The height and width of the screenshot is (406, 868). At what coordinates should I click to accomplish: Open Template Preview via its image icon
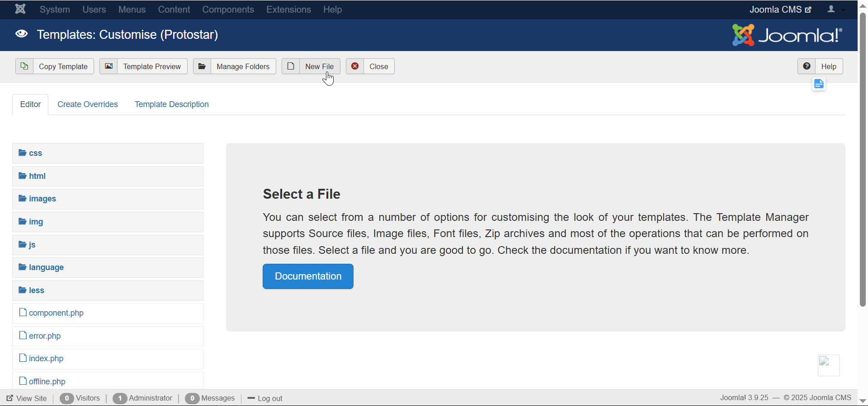coord(108,66)
